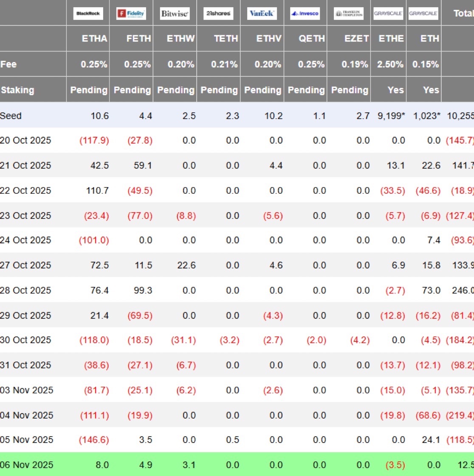Click the VanEck logo

coord(262,13)
